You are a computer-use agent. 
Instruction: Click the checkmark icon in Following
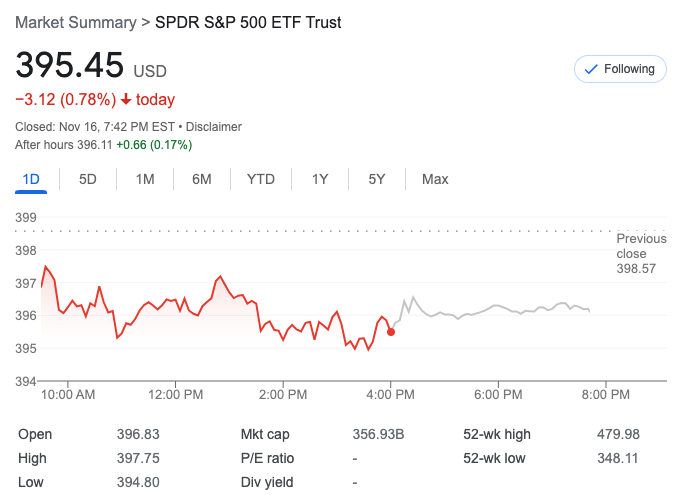(590, 69)
